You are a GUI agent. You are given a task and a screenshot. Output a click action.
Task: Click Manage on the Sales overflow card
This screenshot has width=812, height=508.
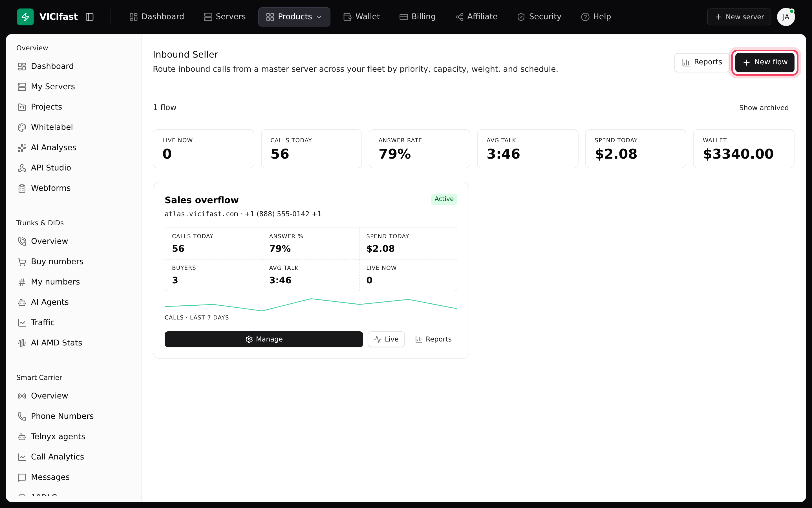coord(264,339)
